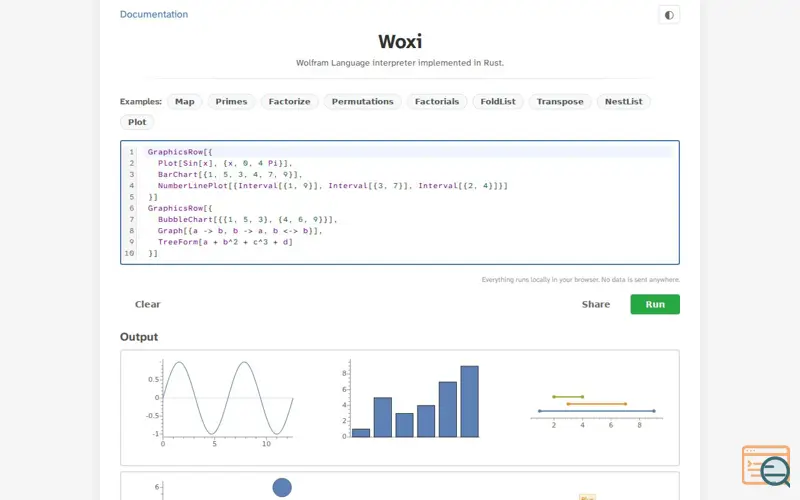Toggle the dark/light theme button
Screen dimensions: 800x500
tap(669, 15)
